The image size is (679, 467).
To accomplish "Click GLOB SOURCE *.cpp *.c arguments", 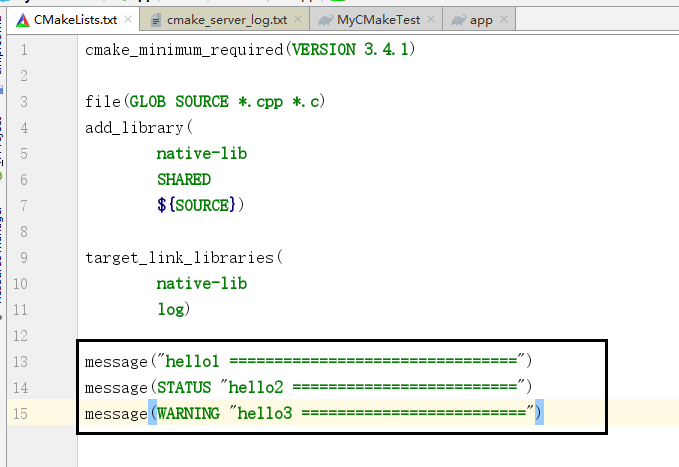I will pyautogui.click(x=224, y=102).
